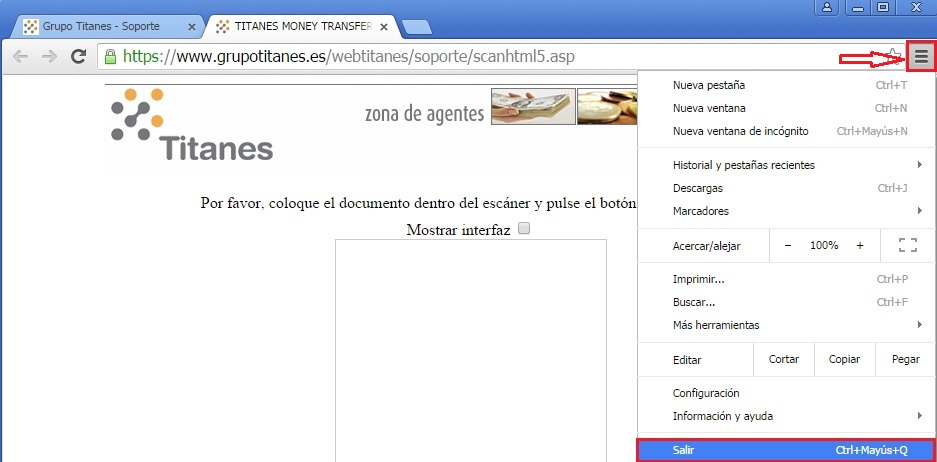
Task: Zoom in with the plus button
Action: [860, 245]
